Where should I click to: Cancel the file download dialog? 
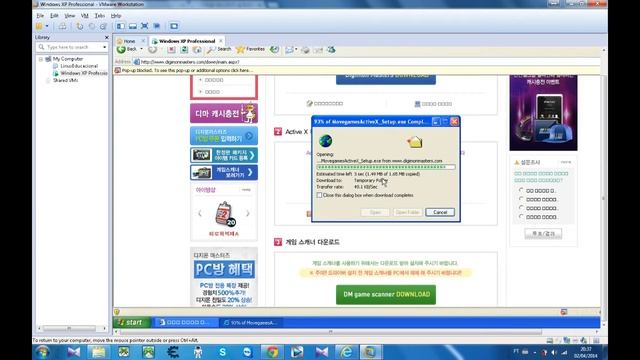[x=440, y=212]
